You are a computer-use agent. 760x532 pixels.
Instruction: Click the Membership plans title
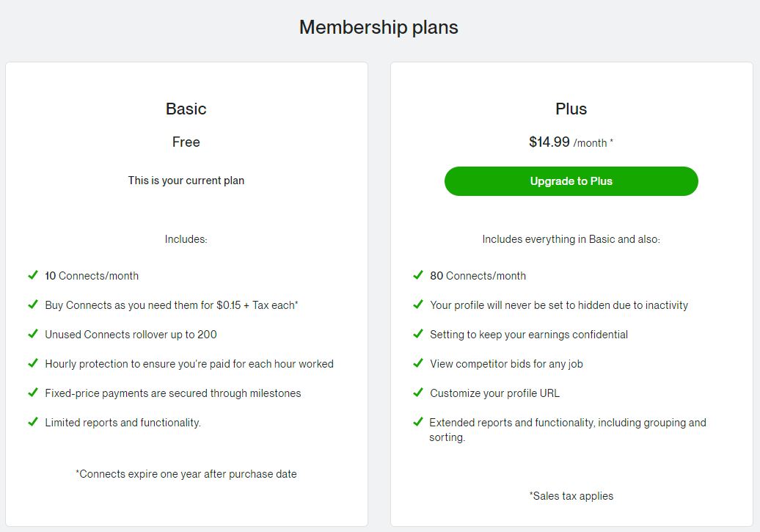tap(379, 27)
